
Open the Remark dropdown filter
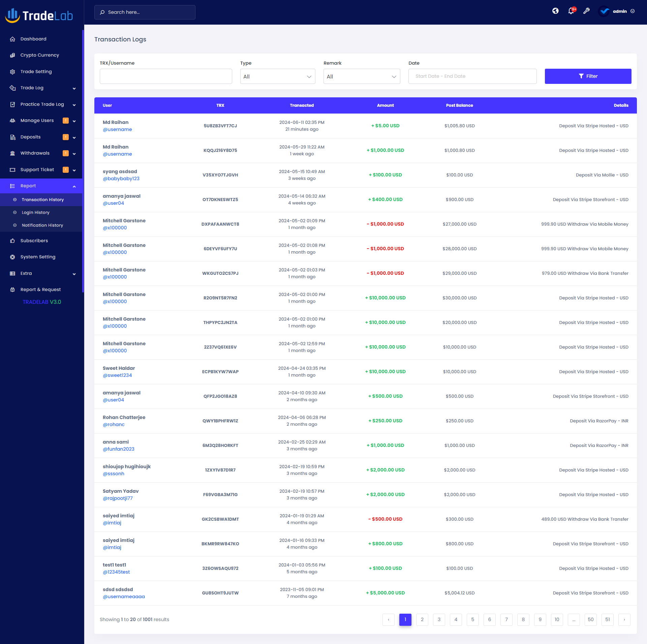pyautogui.click(x=361, y=76)
